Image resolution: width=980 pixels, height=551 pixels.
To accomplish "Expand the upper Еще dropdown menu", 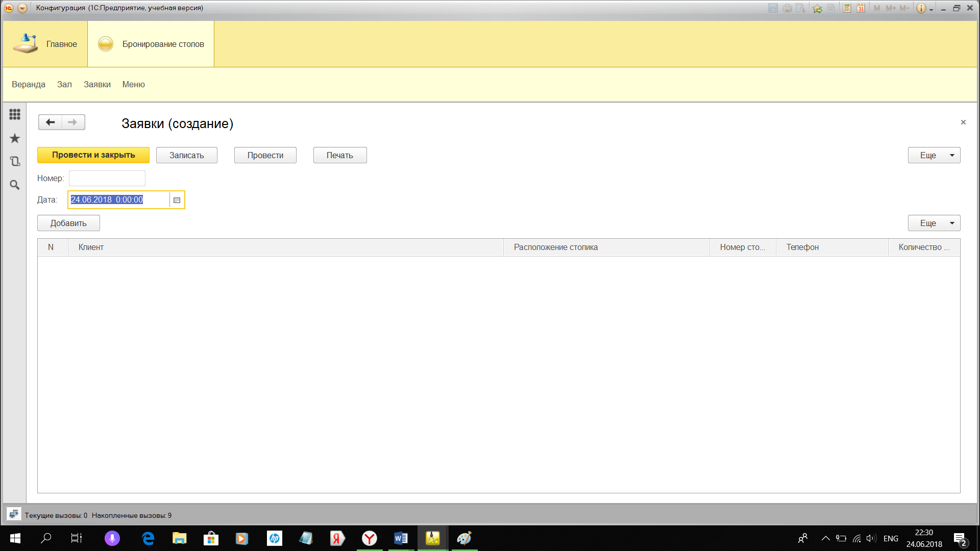I will tap(934, 155).
